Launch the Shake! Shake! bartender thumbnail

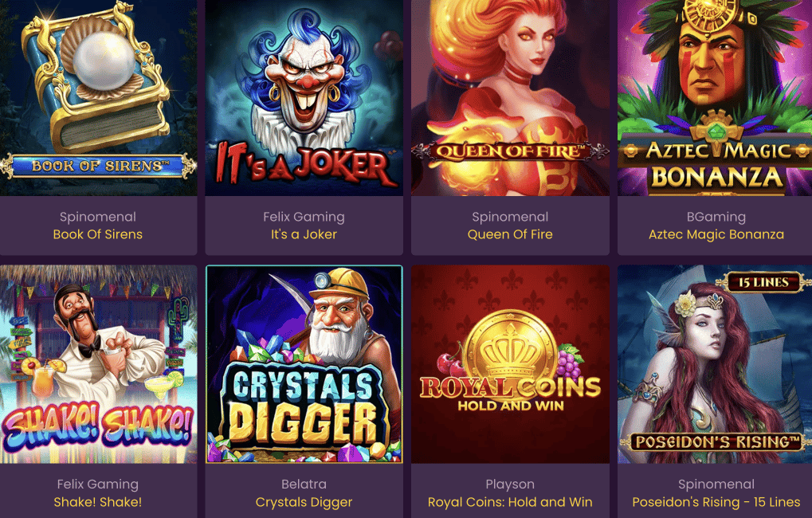point(98,364)
